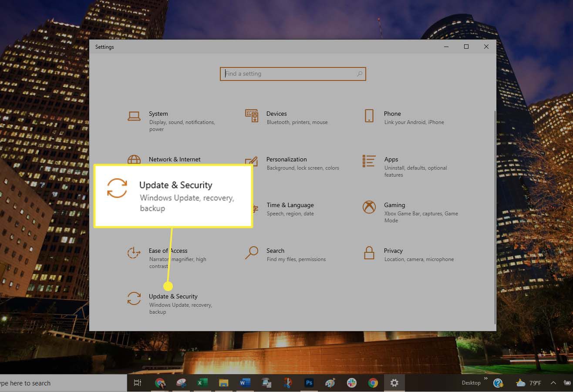The image size is (573, 392).
Task: Open Excel from the taskbar
Action: tap(202, 383)
